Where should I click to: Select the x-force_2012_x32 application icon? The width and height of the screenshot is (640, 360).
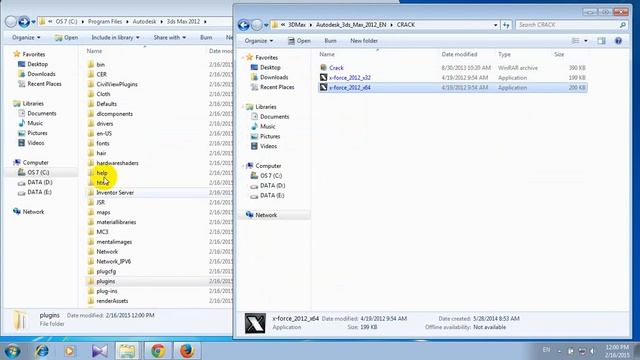(x=324, y=77)
